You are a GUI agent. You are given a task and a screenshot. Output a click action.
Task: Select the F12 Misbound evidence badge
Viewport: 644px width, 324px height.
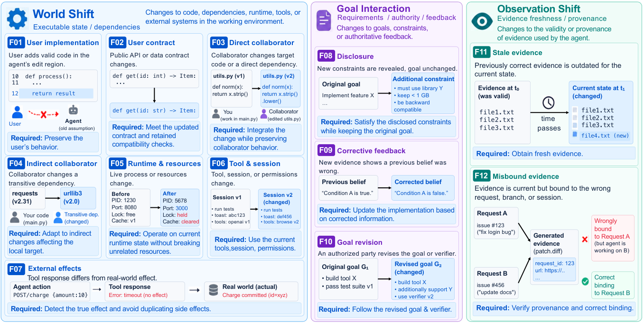tap(482, 176)
